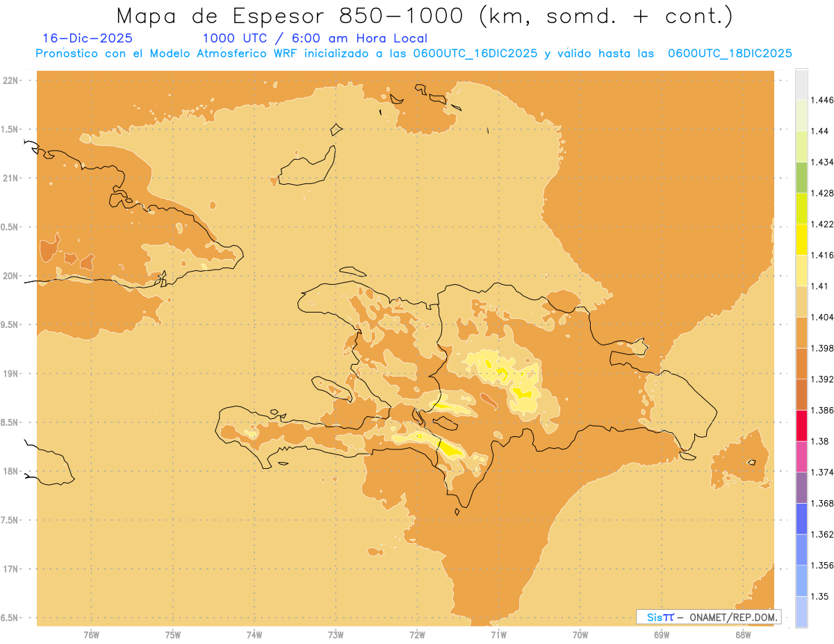
Task: Select the light yellow swatch between 1.41 and 1.416
Action: 801,270
